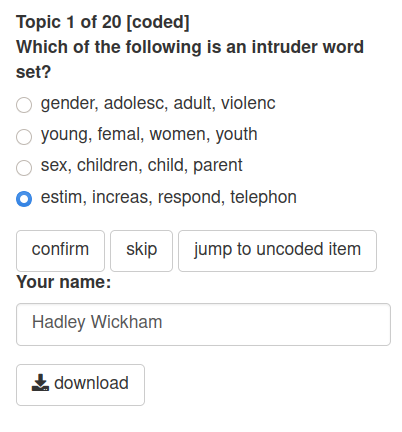Viewport: 402px width, 432px height.
Task: Click the selected estim, increas radio button
Action: point(24,199)
